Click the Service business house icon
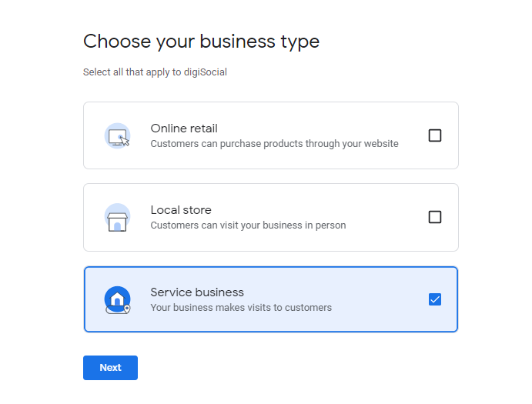This screenshot has width=532, height=404. [x=117, y=299]
